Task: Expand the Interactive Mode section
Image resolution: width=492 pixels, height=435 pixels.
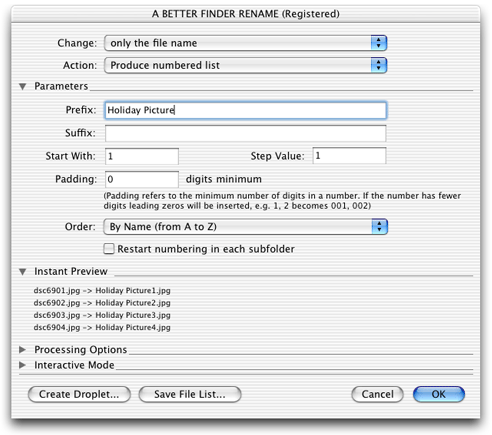Action: point(23,365)
